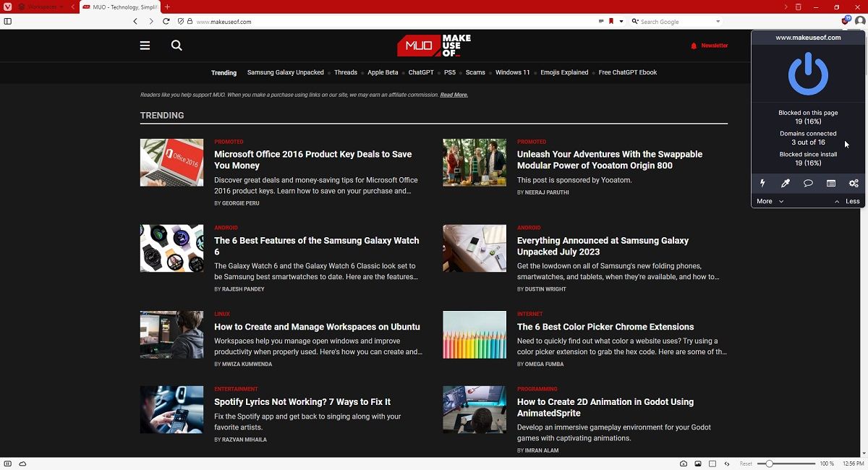Open Ghostery settings via gears icon

point(854,183)
